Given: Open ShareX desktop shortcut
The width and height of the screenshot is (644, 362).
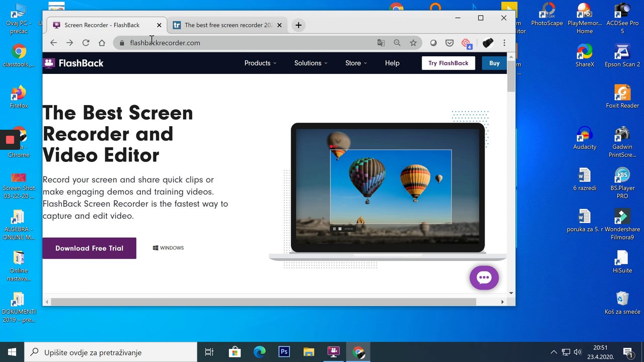Looking at the screenshot, I should pyautogui.click(x=585, y=55).
